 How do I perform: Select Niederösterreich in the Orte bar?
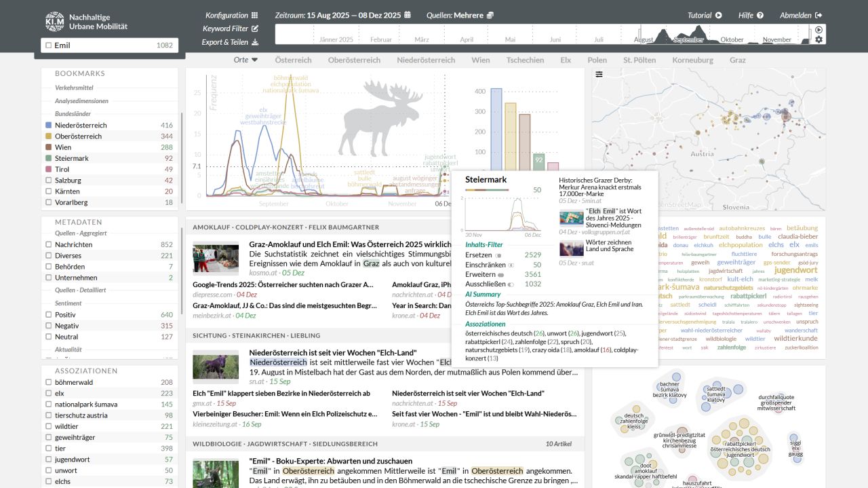tap(426, 60)
